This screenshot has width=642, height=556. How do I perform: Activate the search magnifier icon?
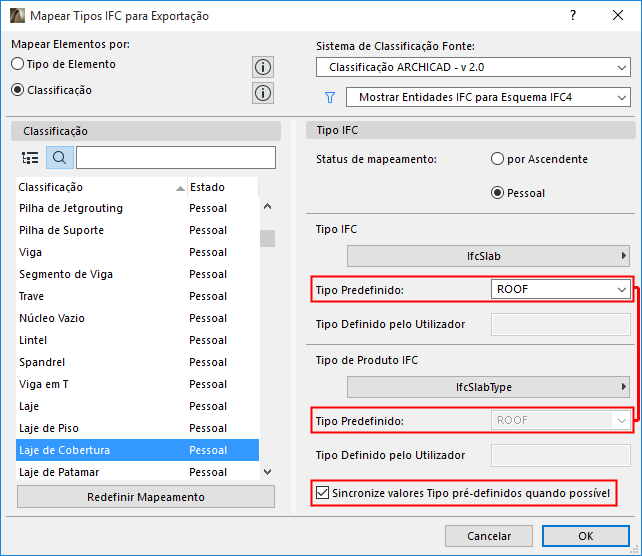(x=60, y=158)
